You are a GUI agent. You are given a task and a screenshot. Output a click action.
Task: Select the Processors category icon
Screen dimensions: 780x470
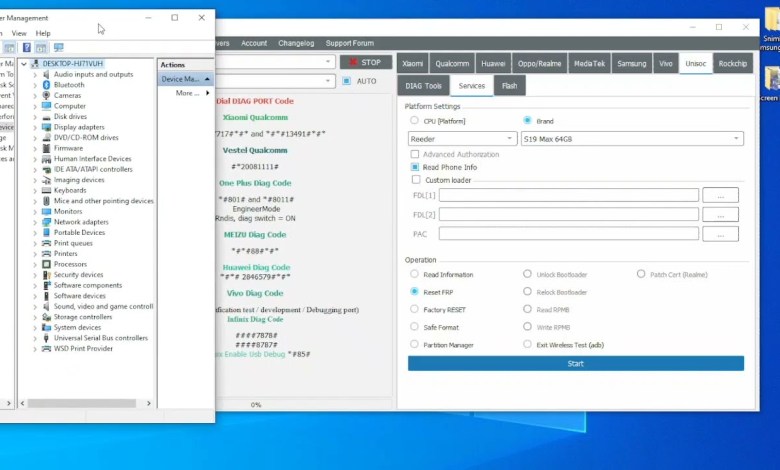click(46, 264)
